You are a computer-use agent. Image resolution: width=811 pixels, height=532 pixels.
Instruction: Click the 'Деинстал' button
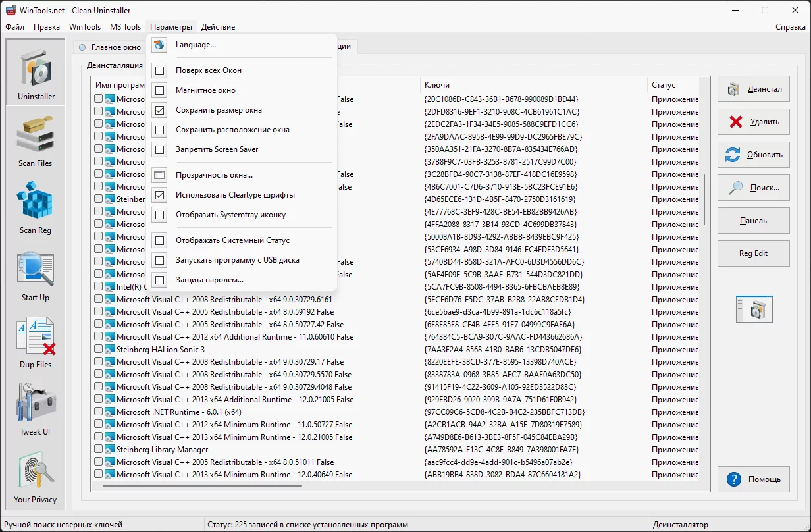(754, 89)
